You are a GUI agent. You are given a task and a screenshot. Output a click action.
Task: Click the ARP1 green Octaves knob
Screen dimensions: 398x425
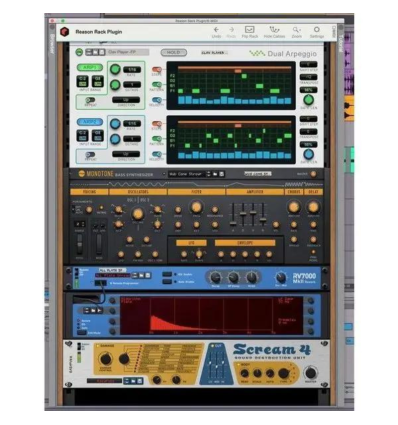pos(115,85)
